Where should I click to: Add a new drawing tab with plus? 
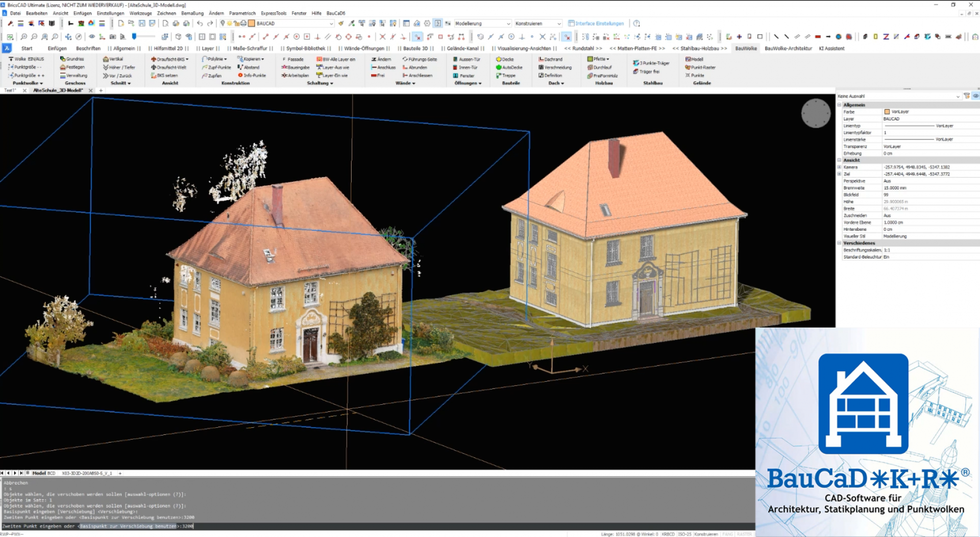tap(101, 90)
